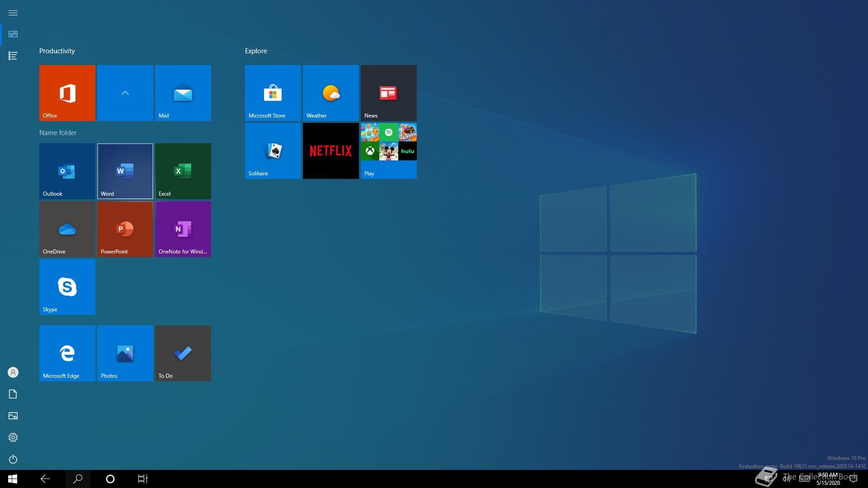
Task: Launch PowerPoint from Start tiles
Action: click(125, 229)
